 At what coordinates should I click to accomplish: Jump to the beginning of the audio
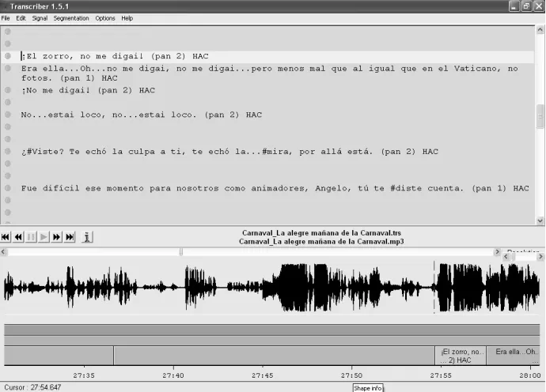click(6, 237)
